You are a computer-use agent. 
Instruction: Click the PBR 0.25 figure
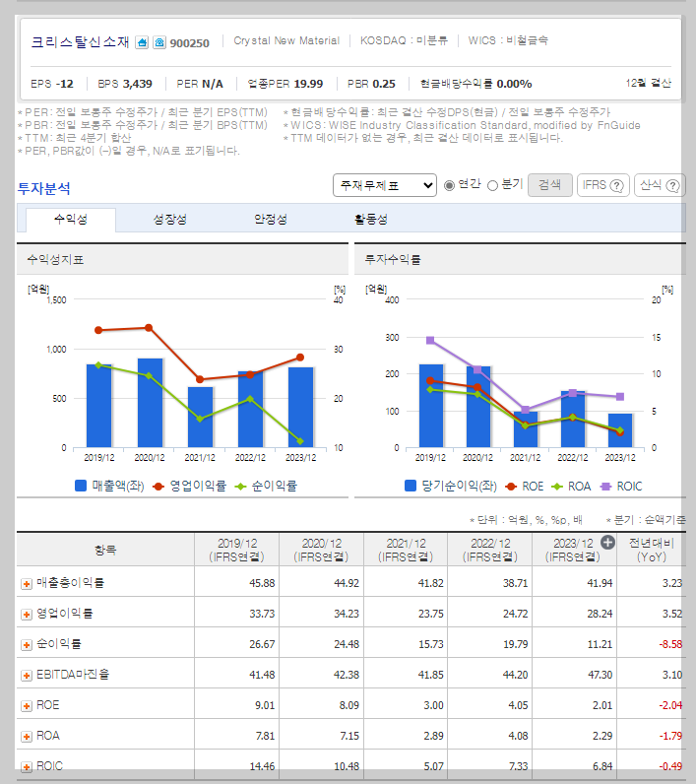point(371,84)
